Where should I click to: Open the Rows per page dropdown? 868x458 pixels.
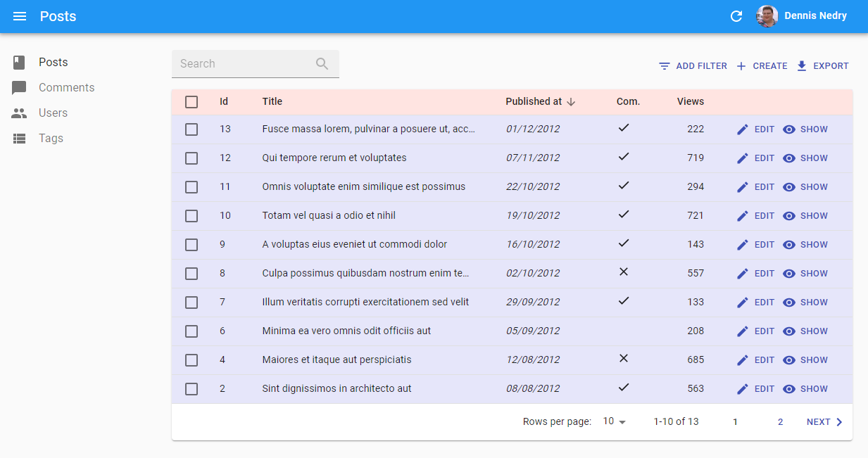click(x=614, y=421)
